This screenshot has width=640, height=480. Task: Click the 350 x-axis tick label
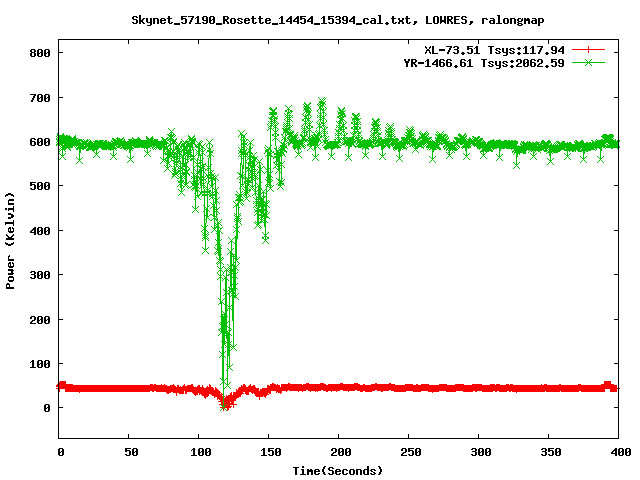[551, 452]
